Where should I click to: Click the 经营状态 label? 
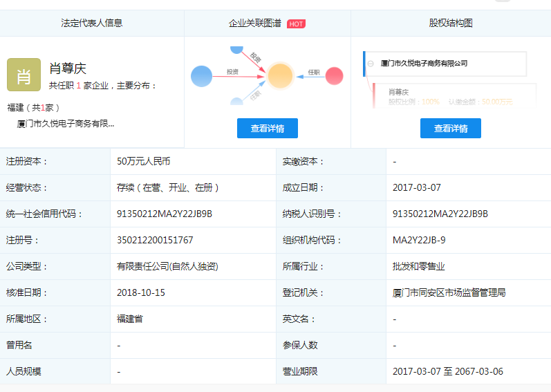(26, 187)
